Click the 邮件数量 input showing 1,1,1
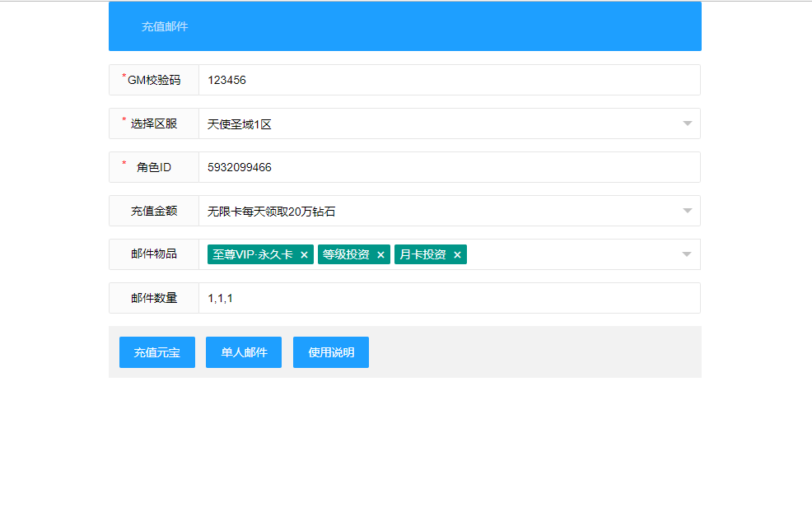Screen dimensions: 812x512 [x=449, y=298]
